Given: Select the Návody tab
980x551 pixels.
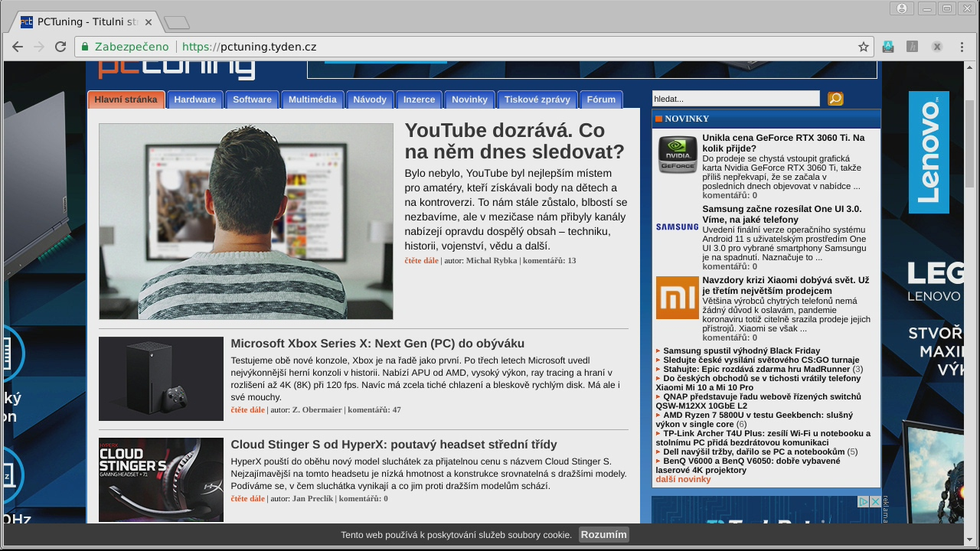Looking at the screenshot, I should click(370, 99).
